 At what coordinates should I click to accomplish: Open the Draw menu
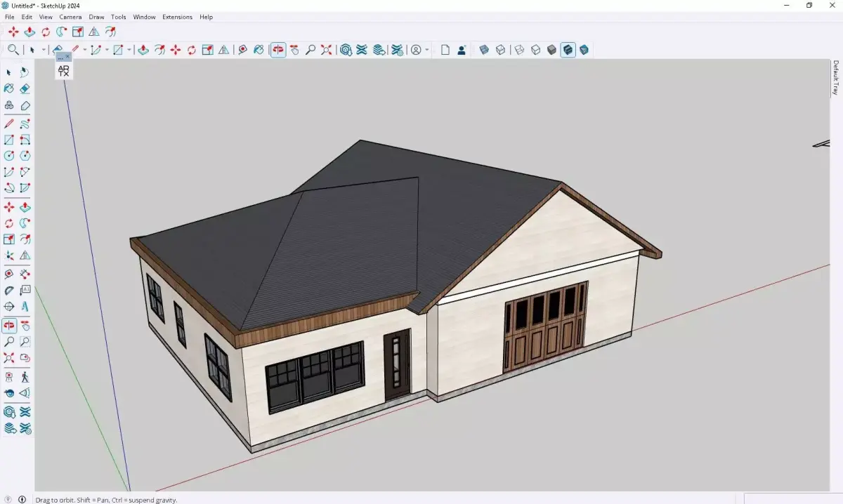click(96, 17)
